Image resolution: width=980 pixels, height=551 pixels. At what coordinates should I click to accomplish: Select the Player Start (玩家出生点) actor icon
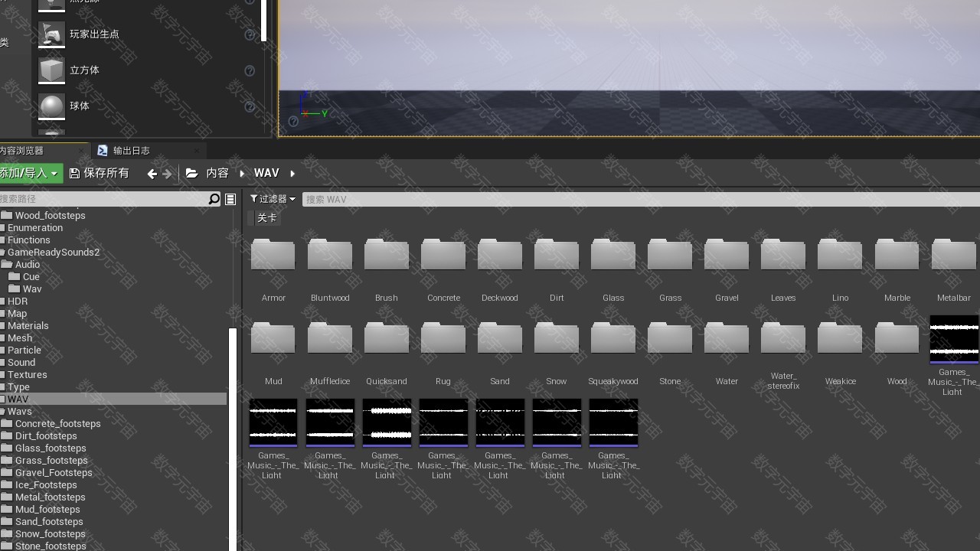coord(51,34)
